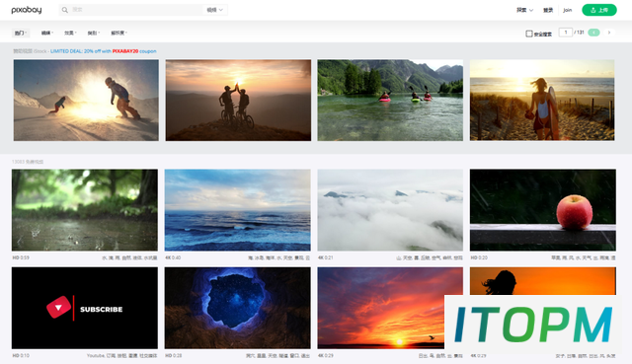Click the 4K 0:40 duration label
The image size is (632, 364).
pos(173,257)
